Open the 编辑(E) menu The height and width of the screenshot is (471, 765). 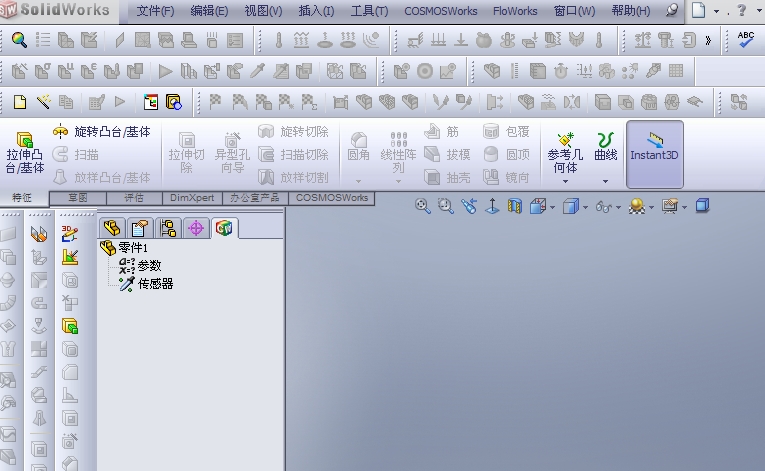pyautogui.click(x=209, y=10)
